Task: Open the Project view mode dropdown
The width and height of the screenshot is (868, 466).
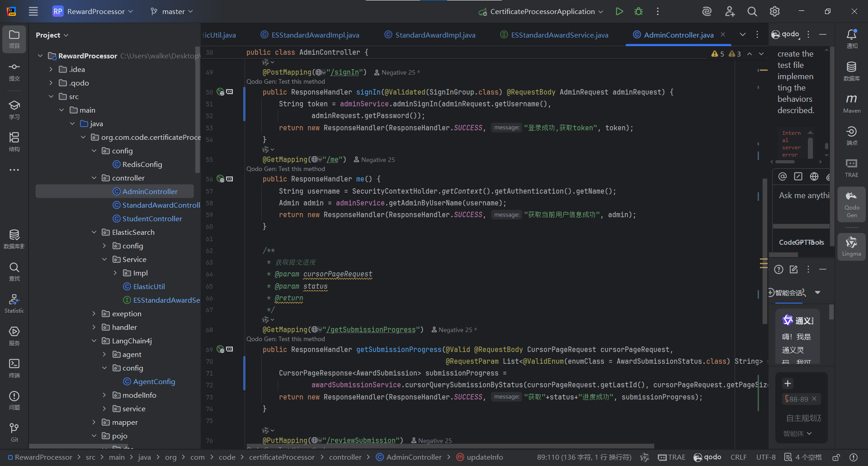Action: pos(52,35)
